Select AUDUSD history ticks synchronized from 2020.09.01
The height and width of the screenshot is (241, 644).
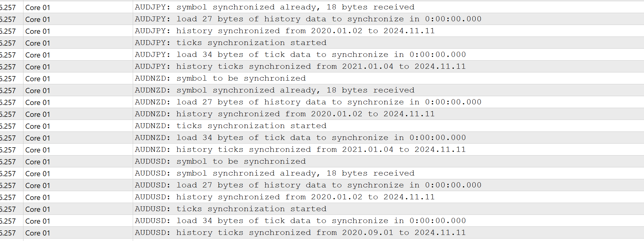click(322, 232)
